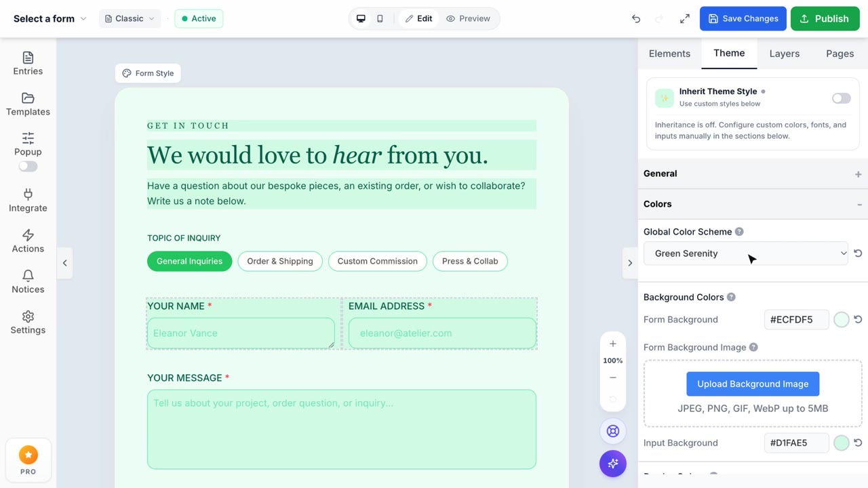Switch to mobile device view
Viewport: 868px width, 488px height.
click(x=380, y=18)
